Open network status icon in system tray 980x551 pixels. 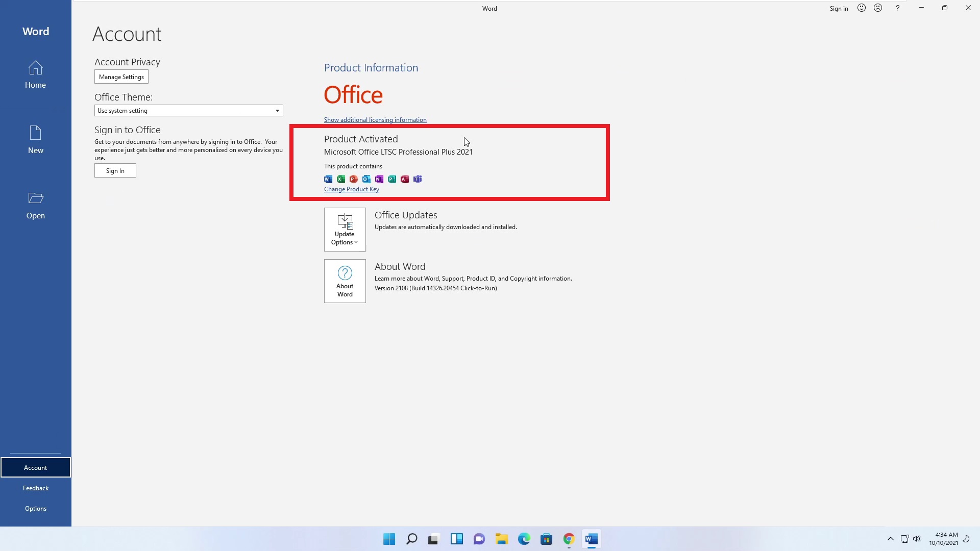(904, 539)
